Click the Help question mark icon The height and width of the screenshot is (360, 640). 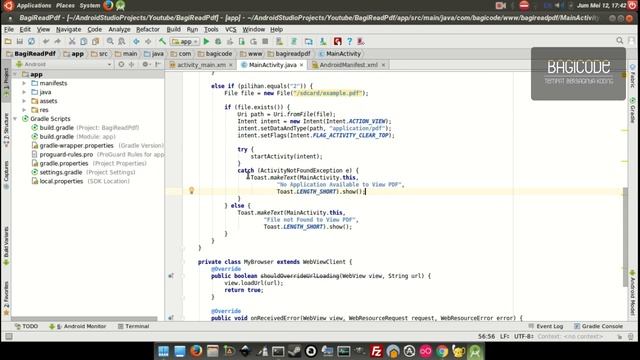[x=349, y=41]
